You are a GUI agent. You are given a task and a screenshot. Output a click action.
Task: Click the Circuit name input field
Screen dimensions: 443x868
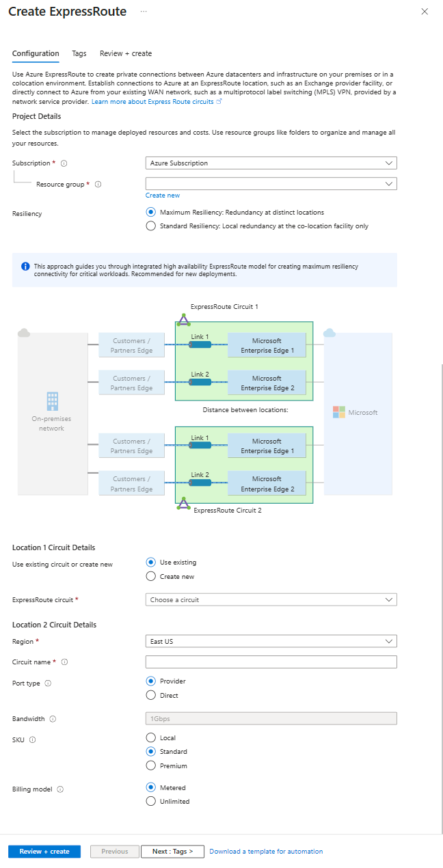tap(271, 662)
